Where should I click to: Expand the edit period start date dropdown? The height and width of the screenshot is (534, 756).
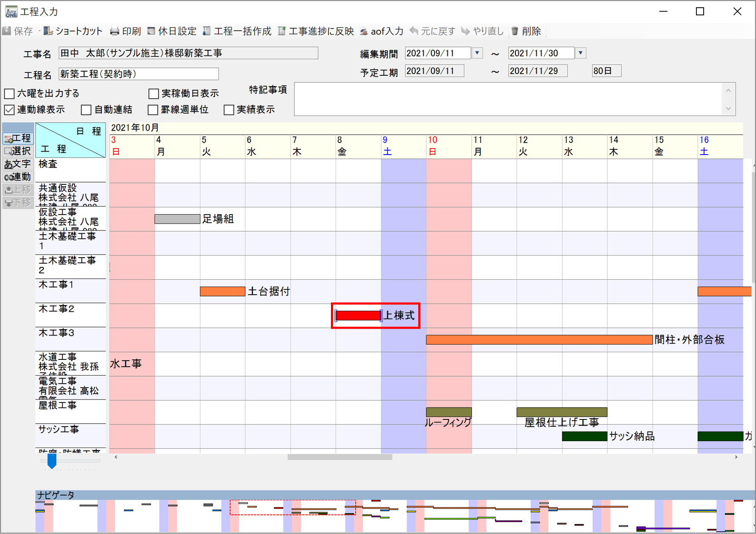click(477, 53)
